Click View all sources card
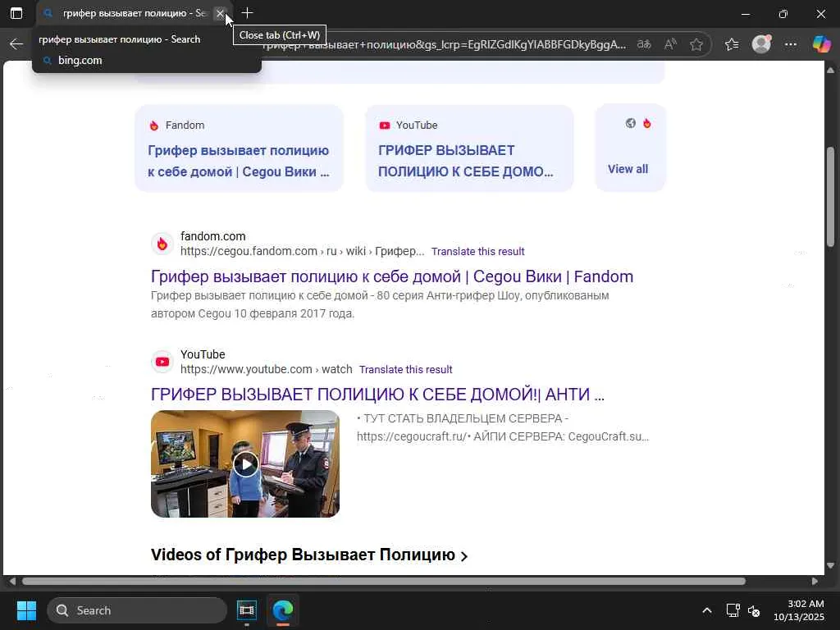Viewport: 840px width, 630px height. coord(631,148)
